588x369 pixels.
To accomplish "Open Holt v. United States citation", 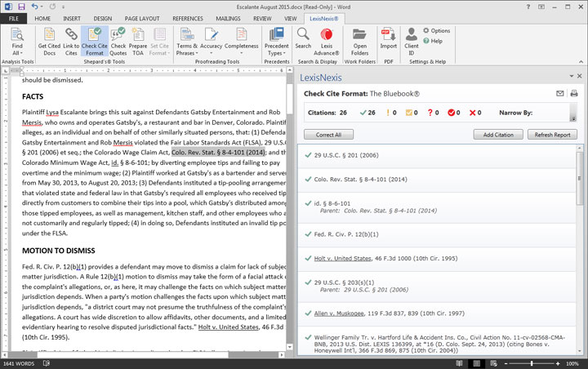I will 342,258.
